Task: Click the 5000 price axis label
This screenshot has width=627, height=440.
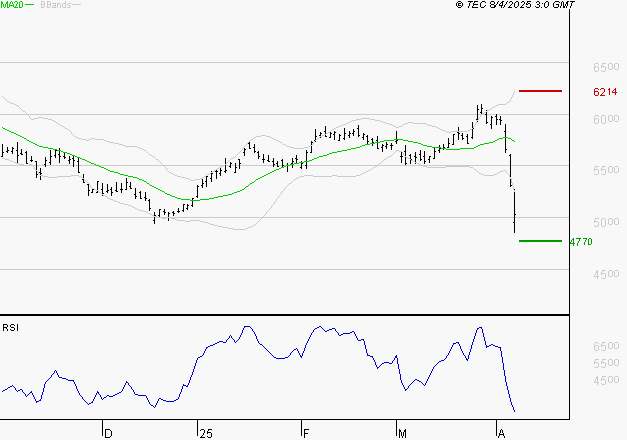Action: pyautogui.click(x=606, y=222)
